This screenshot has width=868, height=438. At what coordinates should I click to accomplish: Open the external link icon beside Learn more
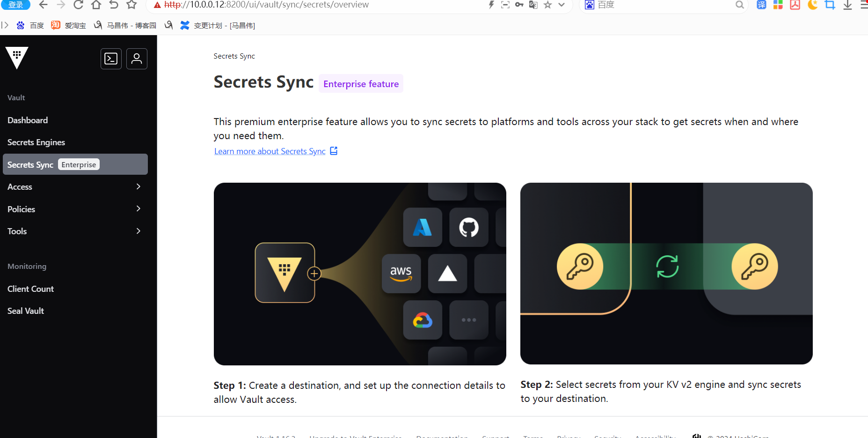pyautogui.click(x=334, y=151)
